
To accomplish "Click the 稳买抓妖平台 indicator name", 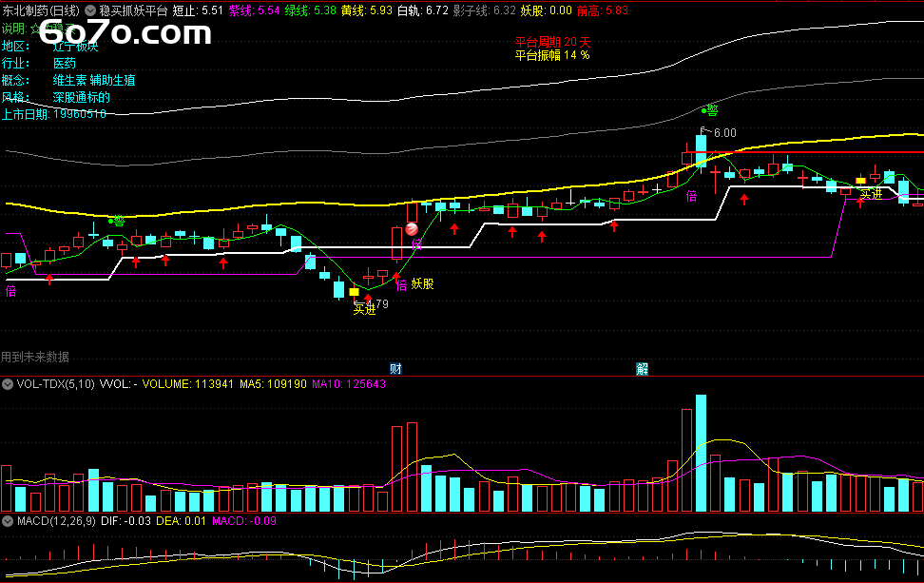I will tap(133, 10).
